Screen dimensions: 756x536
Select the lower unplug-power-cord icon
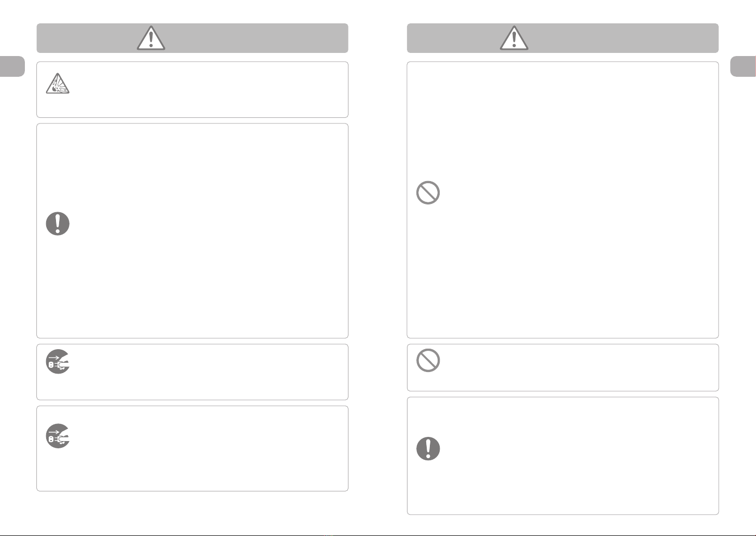(x=58, y=436)
